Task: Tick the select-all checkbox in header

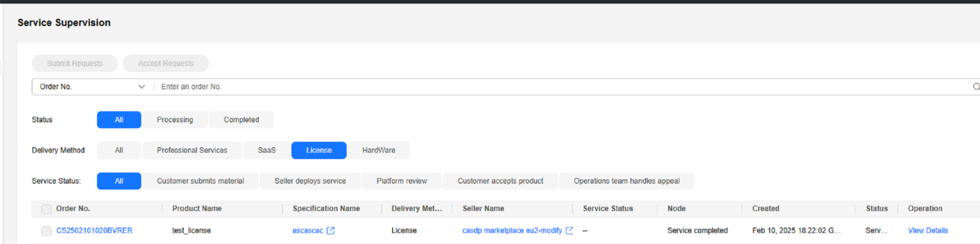Action: [46, 209]
